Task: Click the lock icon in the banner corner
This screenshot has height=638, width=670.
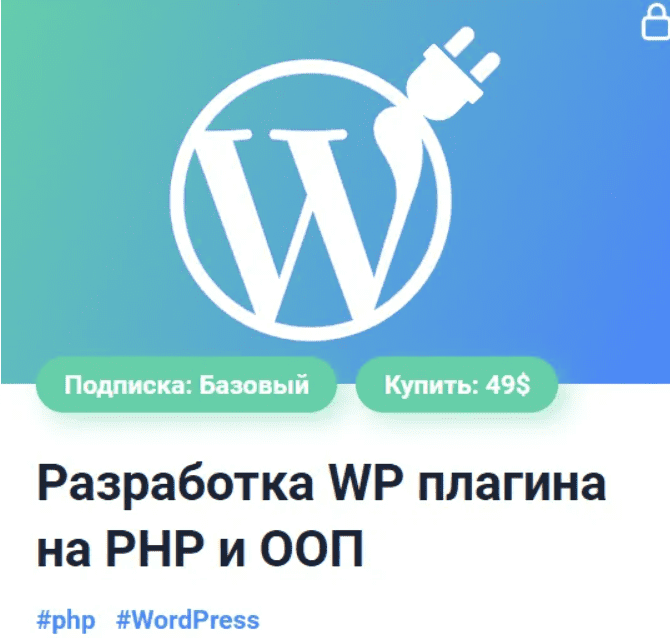Action: pos(656,24)
